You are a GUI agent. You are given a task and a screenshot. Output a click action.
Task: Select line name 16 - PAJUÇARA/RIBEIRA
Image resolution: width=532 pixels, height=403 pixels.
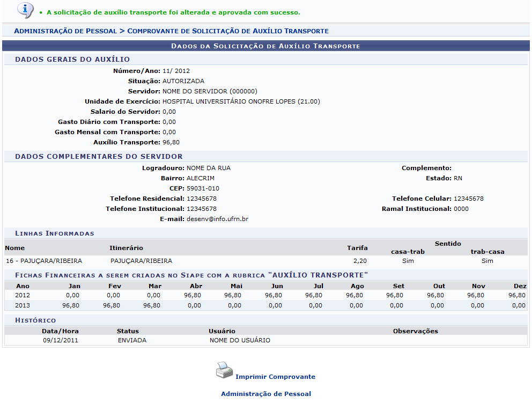click(44, 261)
